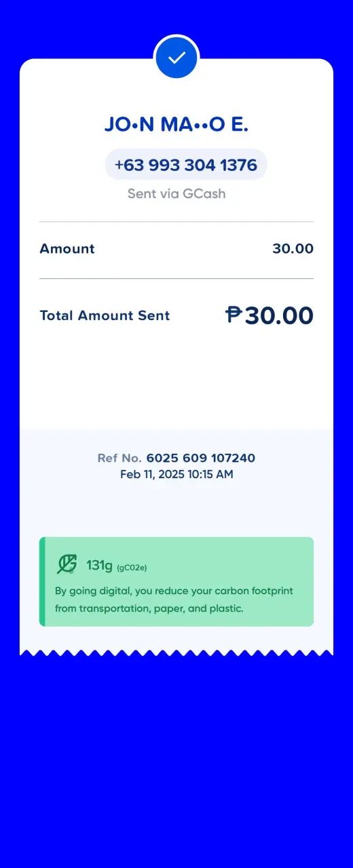Click the Feb 11, 2025 10:15 AM timestamp
The height and width of the screenshot is (868, 353).
coord(176,475)
